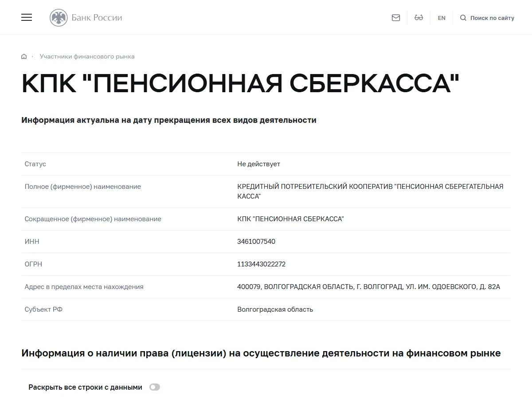Select the INN value 3461007540

pyautogui.click(x=256, y=242)
